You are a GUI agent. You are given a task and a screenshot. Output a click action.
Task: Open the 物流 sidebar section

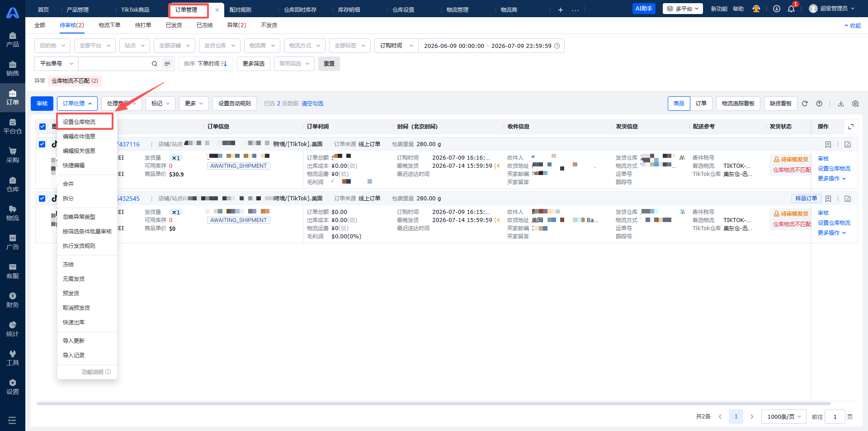tap(13, 213)
